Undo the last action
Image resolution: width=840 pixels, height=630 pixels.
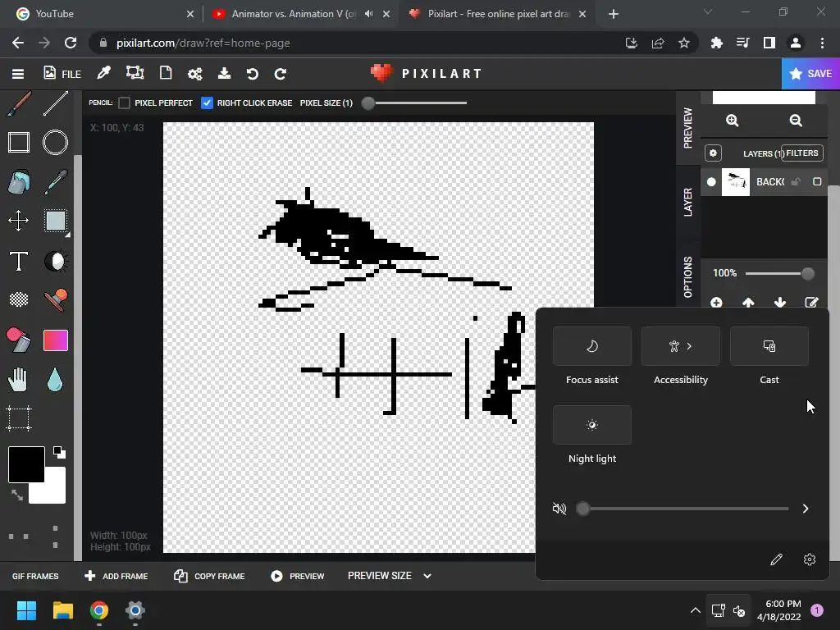coord(253,74)
